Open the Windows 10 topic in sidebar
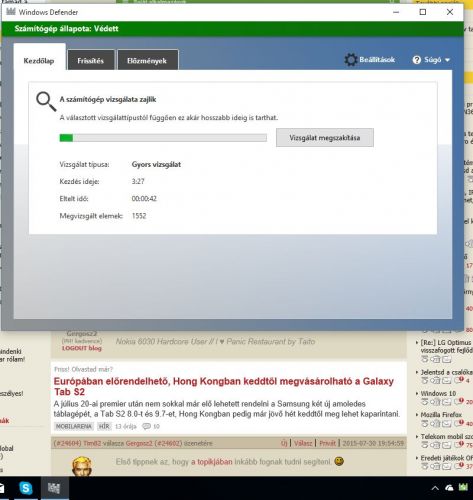 click(x=438, y=394)
